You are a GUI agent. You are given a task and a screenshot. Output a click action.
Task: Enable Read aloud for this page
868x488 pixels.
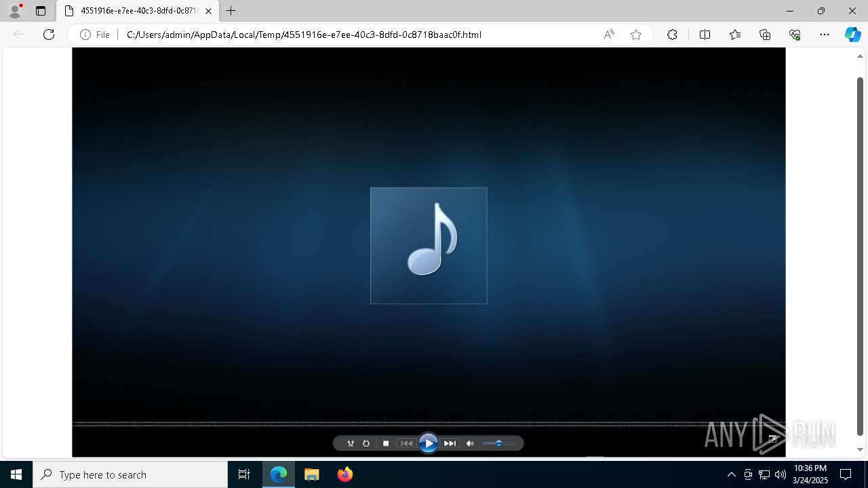[x=609, y=35]
